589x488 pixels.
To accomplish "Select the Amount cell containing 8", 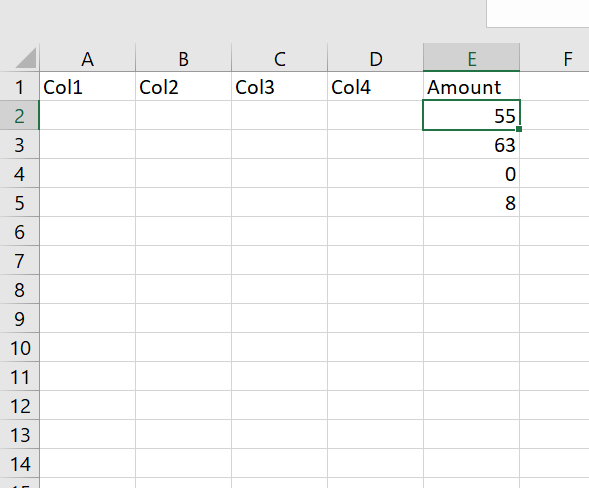I will coord(471,202).
